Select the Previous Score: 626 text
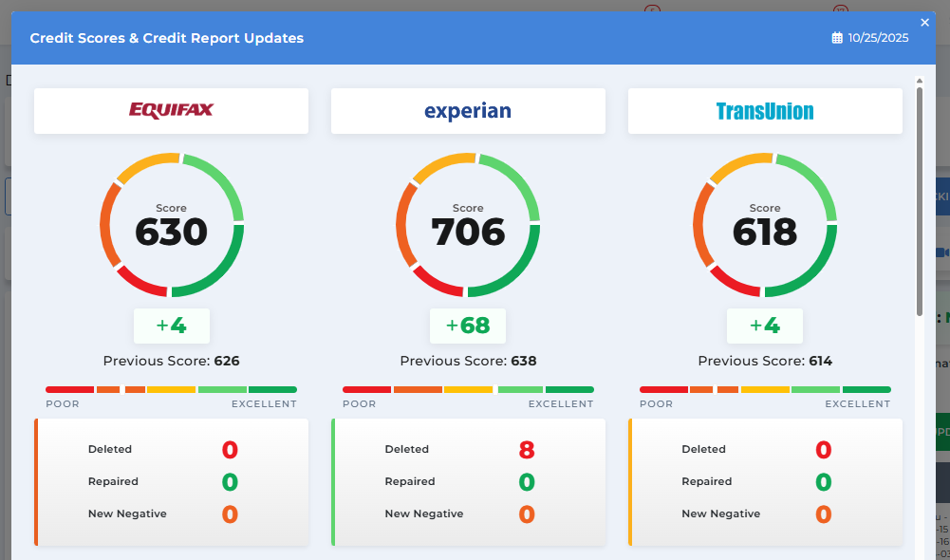Image resolution: width=950 pixels, height=560 pixels. [x=172, y=362]
